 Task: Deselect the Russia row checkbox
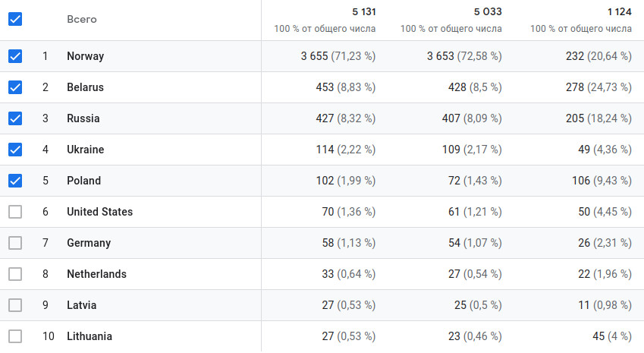tap(15, 118)
